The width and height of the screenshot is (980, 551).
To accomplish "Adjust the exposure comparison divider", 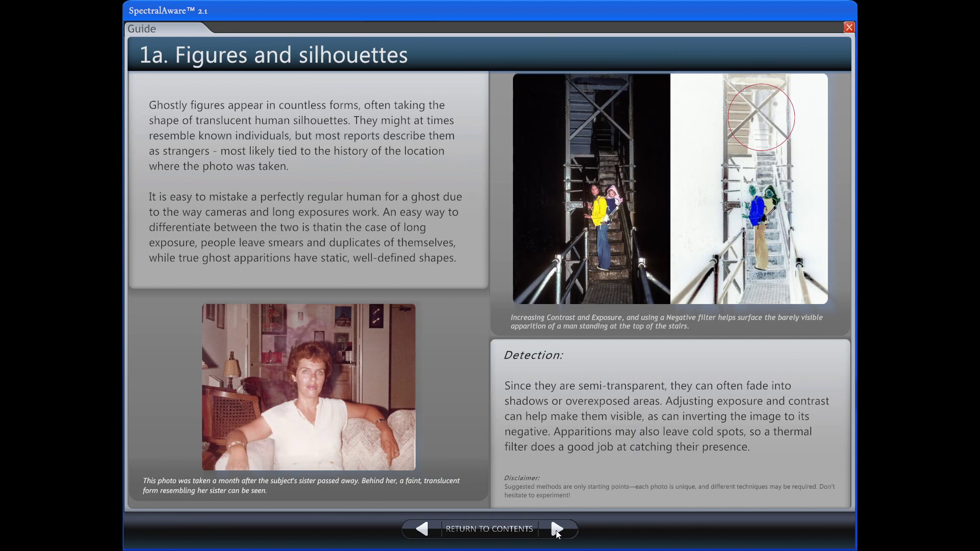I will [671, 189].
